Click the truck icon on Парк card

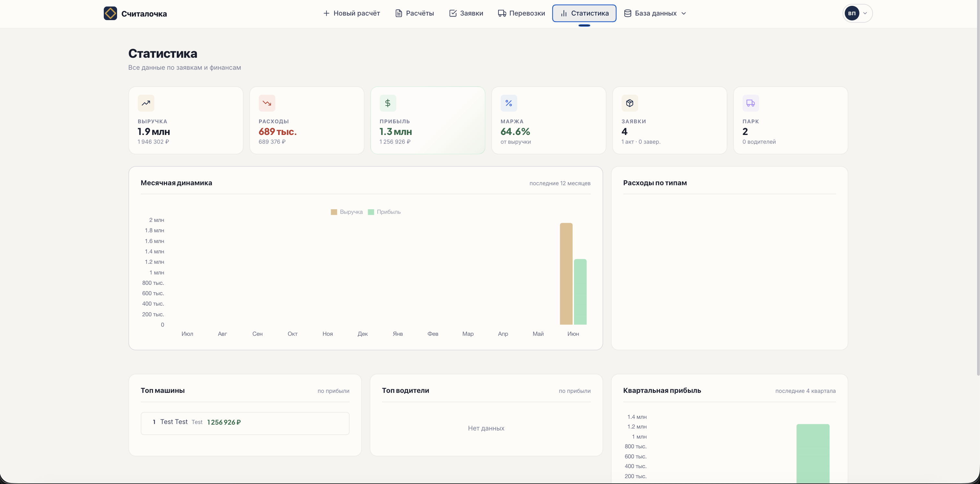coord(751,103)
